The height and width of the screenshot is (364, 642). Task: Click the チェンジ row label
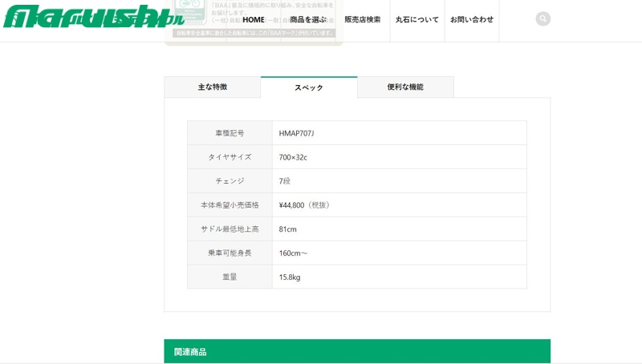click(230, 181)
